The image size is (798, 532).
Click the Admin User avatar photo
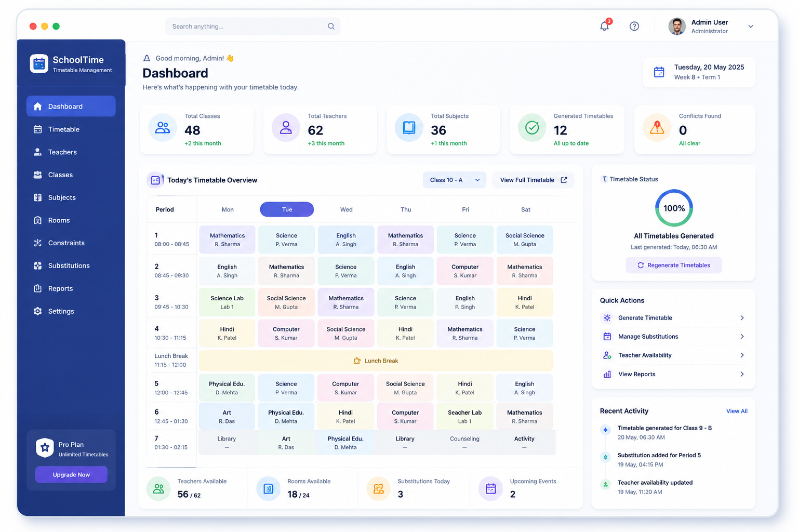click(x=677, y=26)
